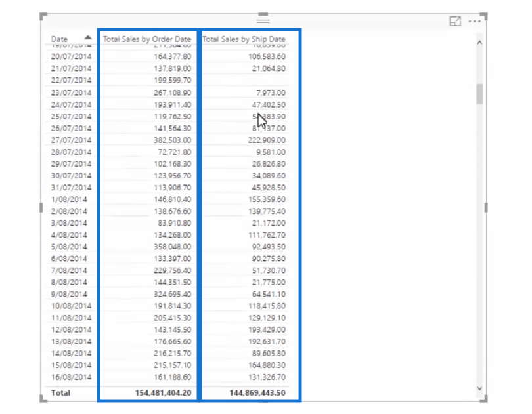Select the Date column header
The height and width of the screenshot is (414, 532).
pos(59,39)
